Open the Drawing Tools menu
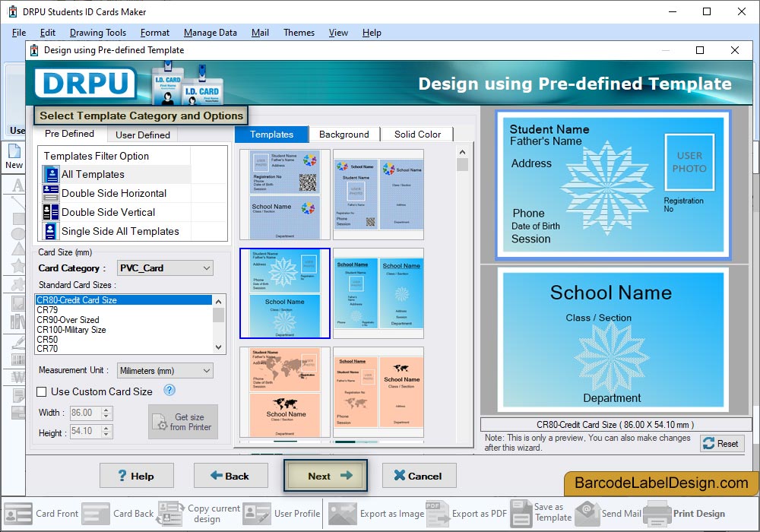 pyautogui.click(x=98, y=33)
